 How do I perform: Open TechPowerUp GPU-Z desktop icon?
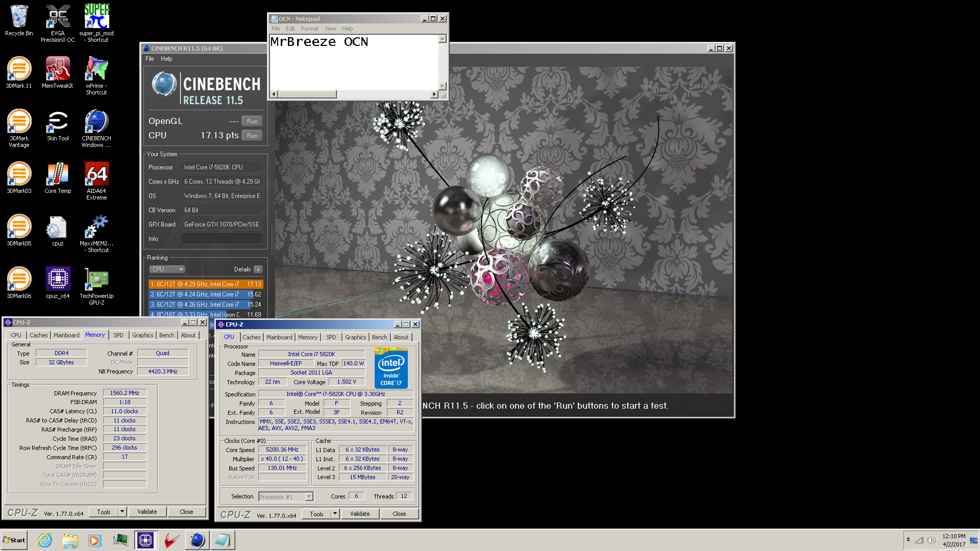click(96, 286)
